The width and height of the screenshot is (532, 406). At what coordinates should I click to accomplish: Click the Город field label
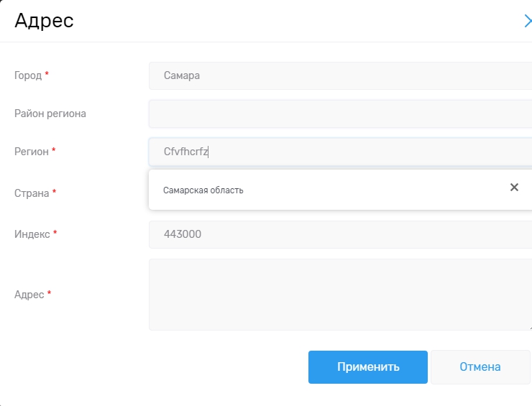coord(28,75)
